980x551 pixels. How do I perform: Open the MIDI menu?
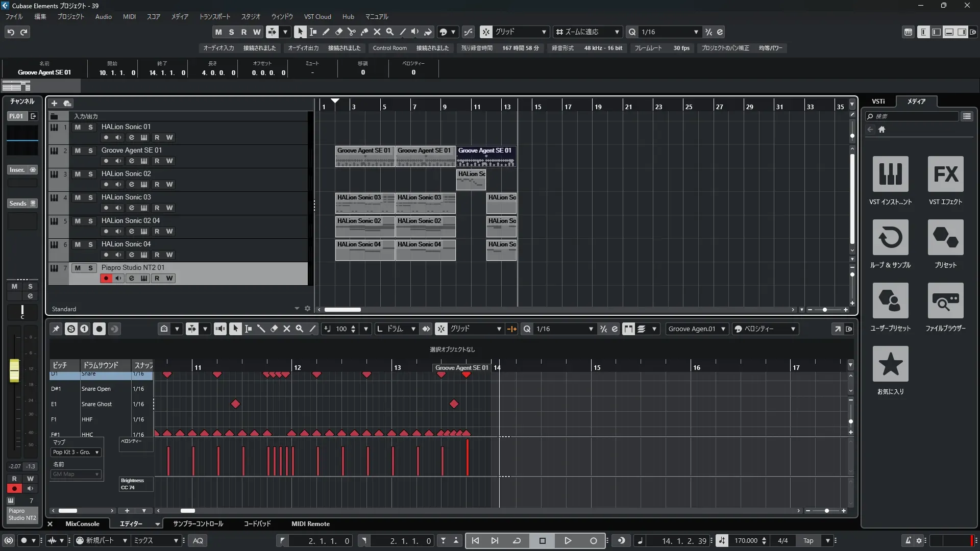tap(129, 17)
